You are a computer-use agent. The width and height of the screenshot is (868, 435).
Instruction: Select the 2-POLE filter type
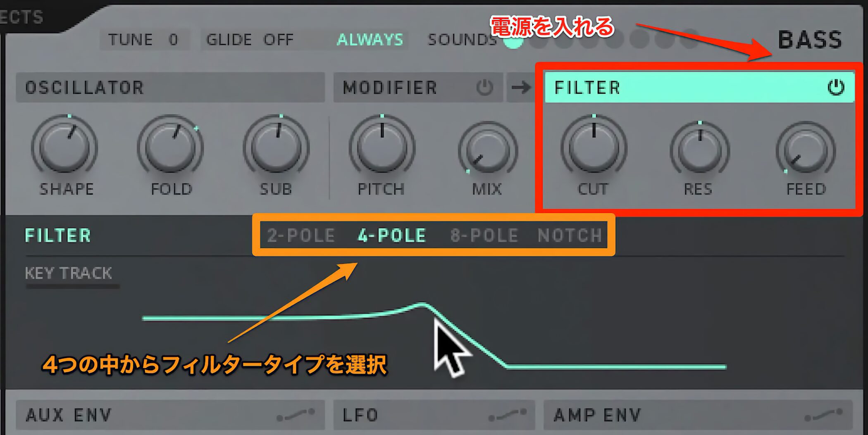(301, 235)
